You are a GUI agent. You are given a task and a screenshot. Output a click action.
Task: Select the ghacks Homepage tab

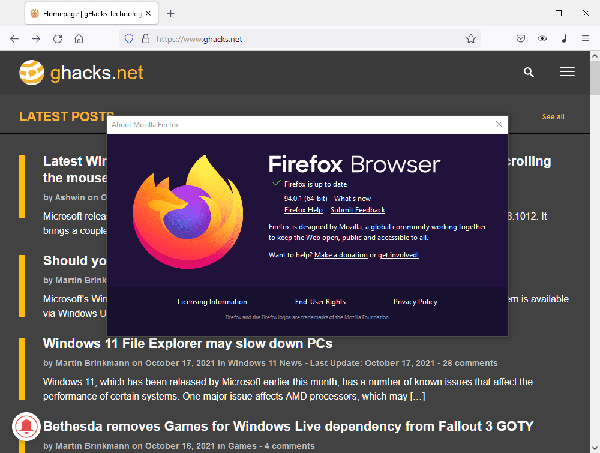(91, 13)
